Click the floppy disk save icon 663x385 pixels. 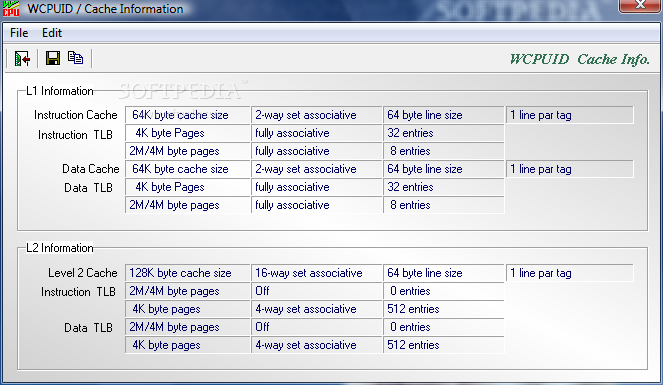click(x=53, y=58)
